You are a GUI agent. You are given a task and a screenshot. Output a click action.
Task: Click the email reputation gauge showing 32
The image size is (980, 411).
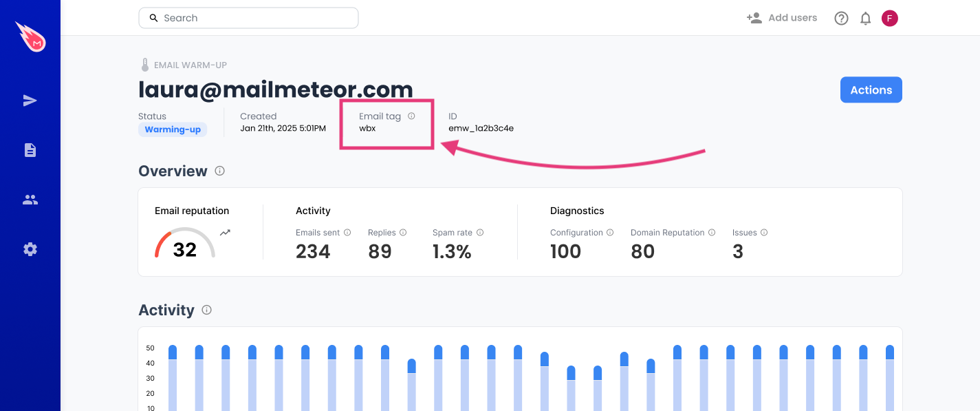(185, 244)
